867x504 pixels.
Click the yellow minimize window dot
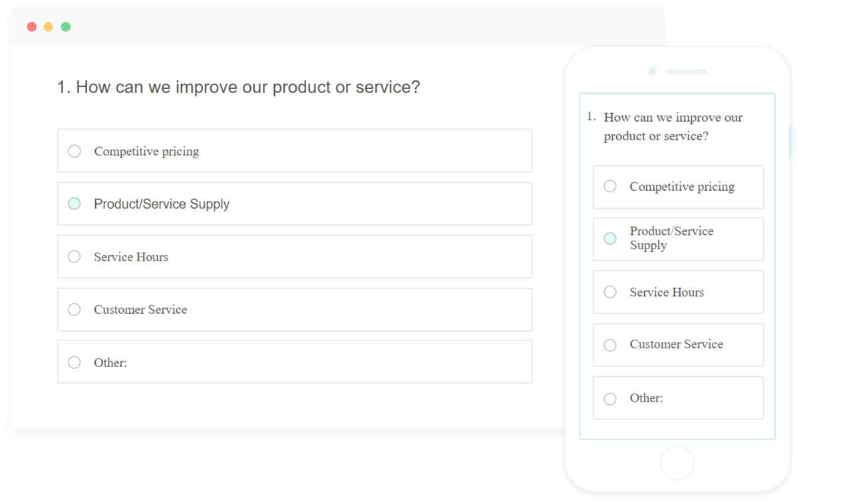(49, 27)
